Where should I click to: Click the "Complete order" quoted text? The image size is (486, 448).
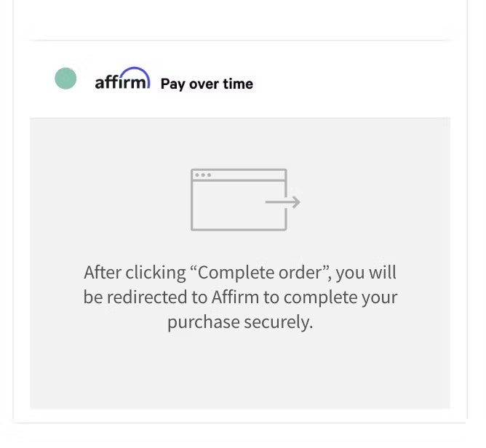[260, 273]
